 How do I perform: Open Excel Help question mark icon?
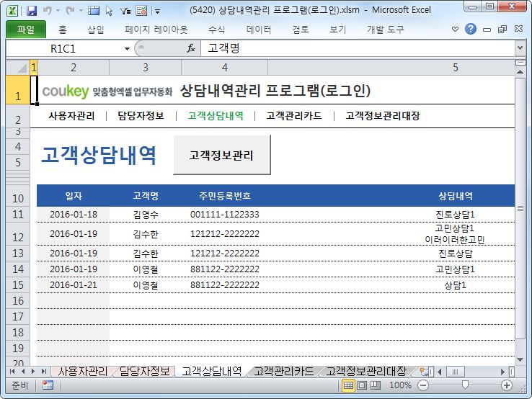[471, 29]
